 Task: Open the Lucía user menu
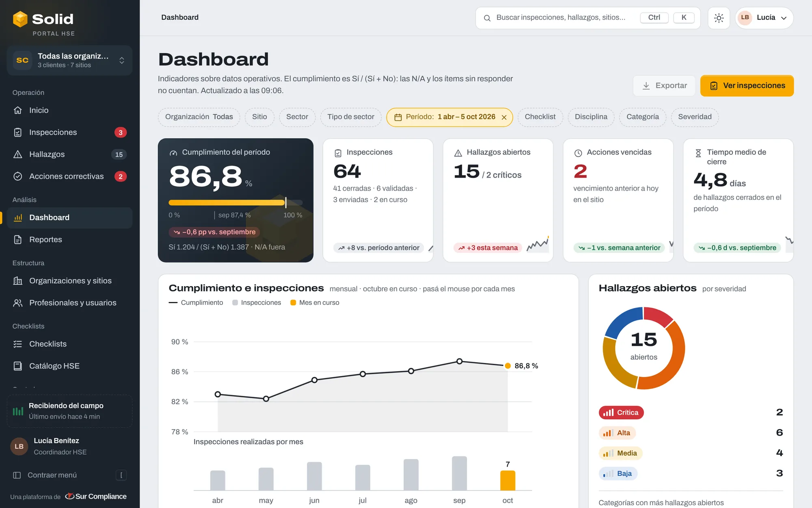click(x=764, y=18)
